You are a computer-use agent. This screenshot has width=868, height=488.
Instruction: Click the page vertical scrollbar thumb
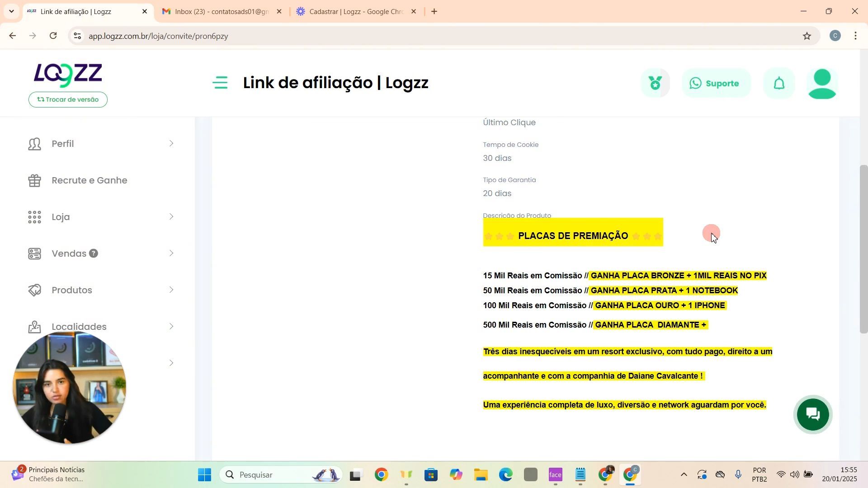pyautogui.click(x=863, y=249)
